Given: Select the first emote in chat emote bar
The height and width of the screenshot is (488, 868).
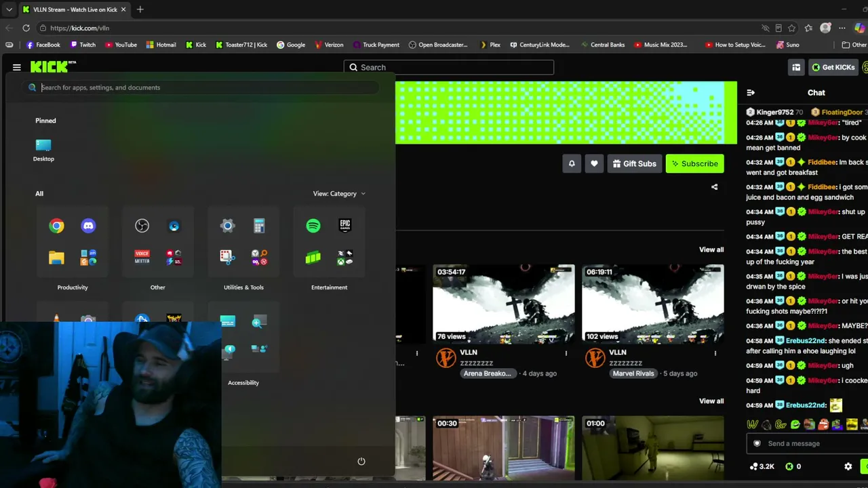Looking at the screenshot, I should tap(752, 425).
